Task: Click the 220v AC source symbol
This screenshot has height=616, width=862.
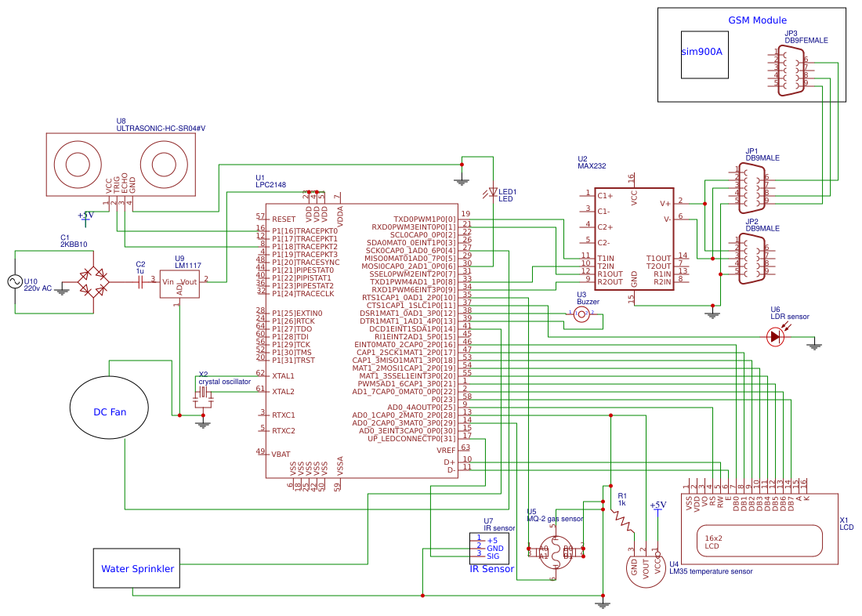Action: tap(15, 282)
